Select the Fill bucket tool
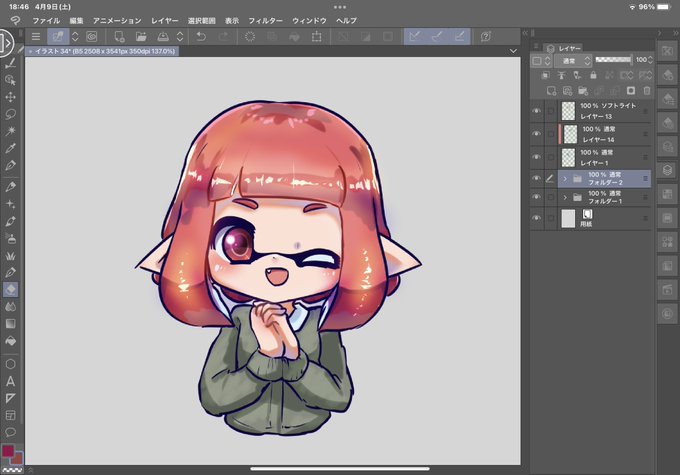 coord(10,341)
